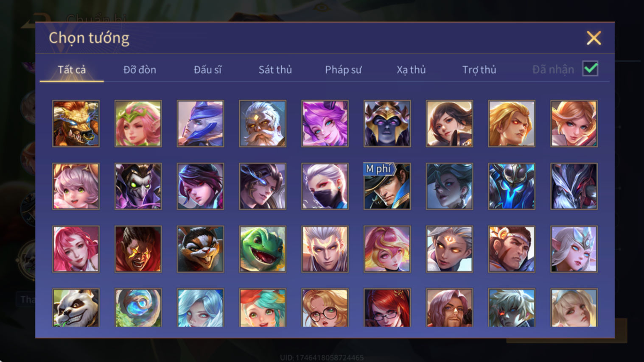
Task: Close the 'Chọn tướng' dialog
Action: click(594, 38)
